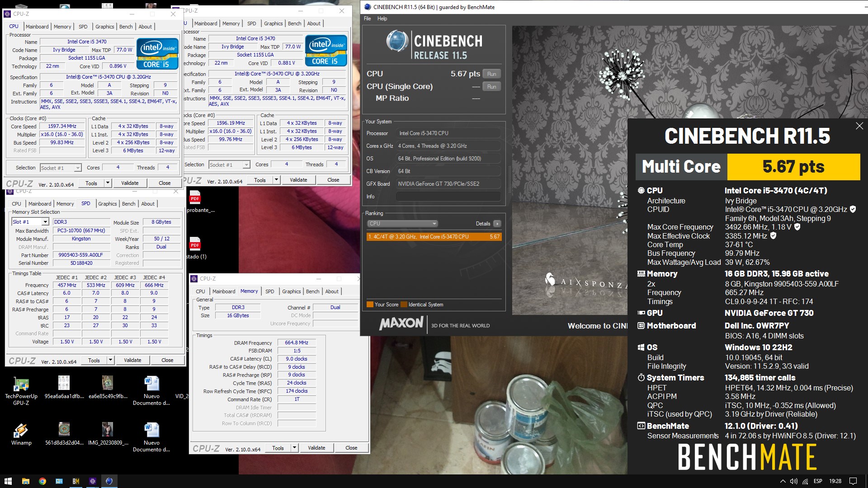Expand Tools arrow in the CPU-Z SPD window
The width and height of the screenshot is (868, 488).
pos(110,360)
